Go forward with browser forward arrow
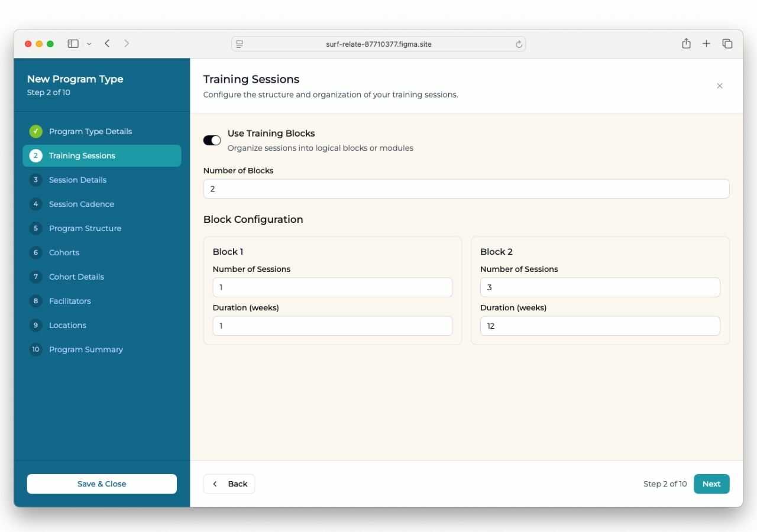The width and height of the screenshot is (757, 532). 127,44
